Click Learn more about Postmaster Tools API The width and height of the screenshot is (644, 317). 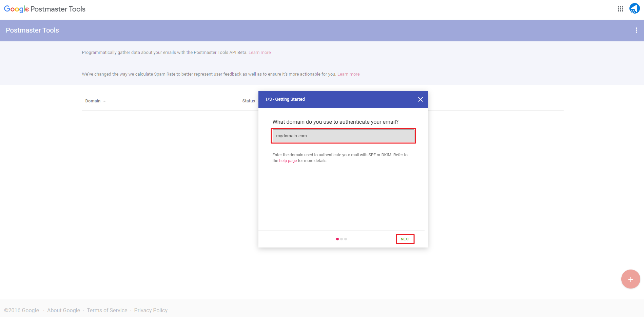coord(259,52)
